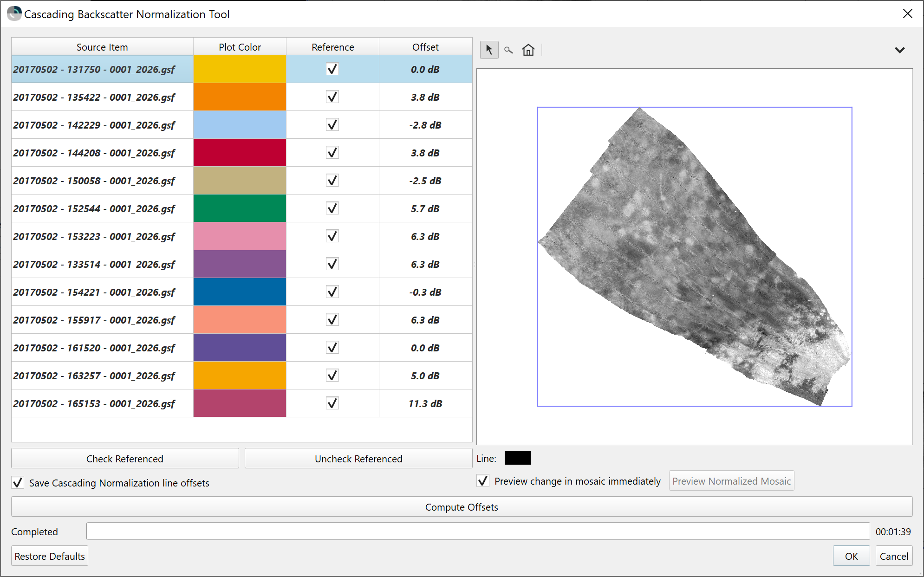Select the arrow pointer tool
This screenshot has width=924, height=577.
point(489,50)
